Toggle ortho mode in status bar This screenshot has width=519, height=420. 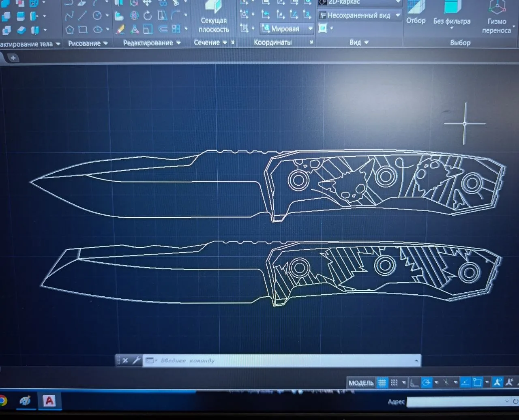click(414, 382)
